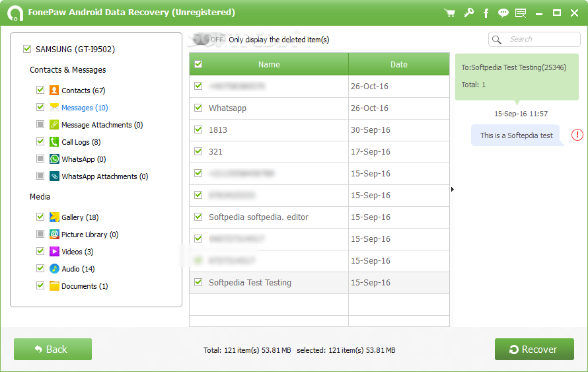The image size is (588, 372).
Task: Uncheck the Contacts (67) checkbox
Action: (x=40, y=90)
